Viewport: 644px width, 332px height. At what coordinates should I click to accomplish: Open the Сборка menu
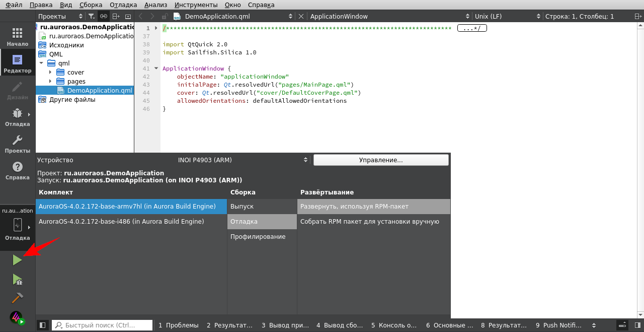tap(91, 5)
